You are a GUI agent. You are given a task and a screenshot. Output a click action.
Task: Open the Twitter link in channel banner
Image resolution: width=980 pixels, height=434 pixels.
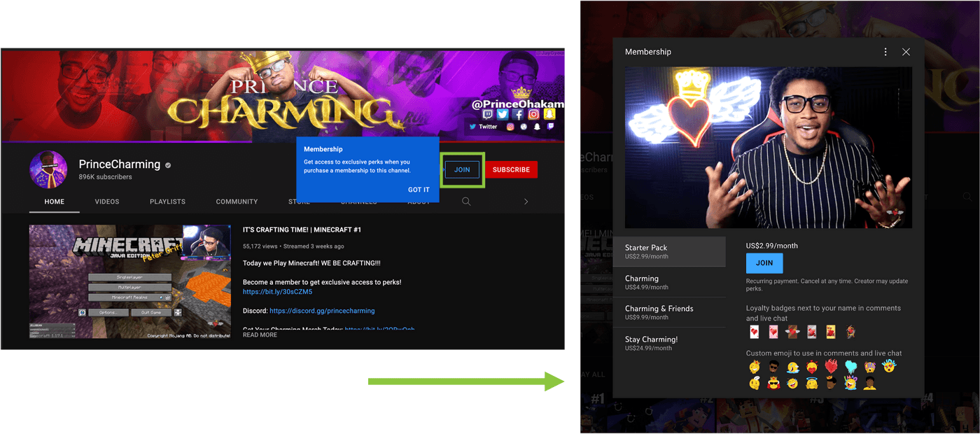point(484,127)
